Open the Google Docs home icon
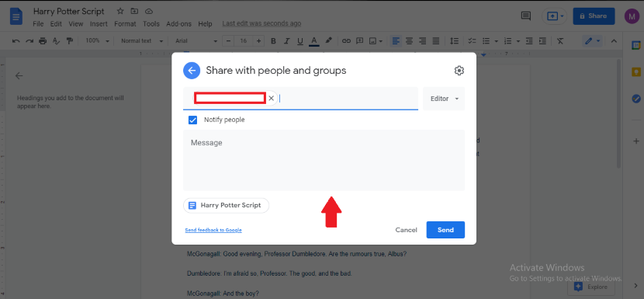 click(x=16, y=17)
